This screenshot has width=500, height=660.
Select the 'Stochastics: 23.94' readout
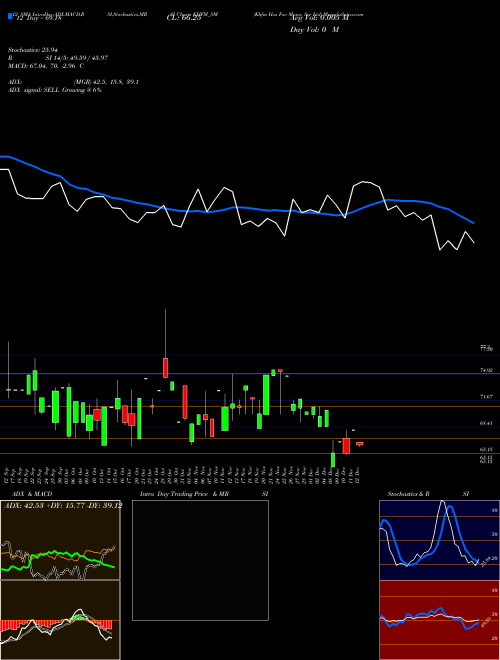[x=32, y=50]
